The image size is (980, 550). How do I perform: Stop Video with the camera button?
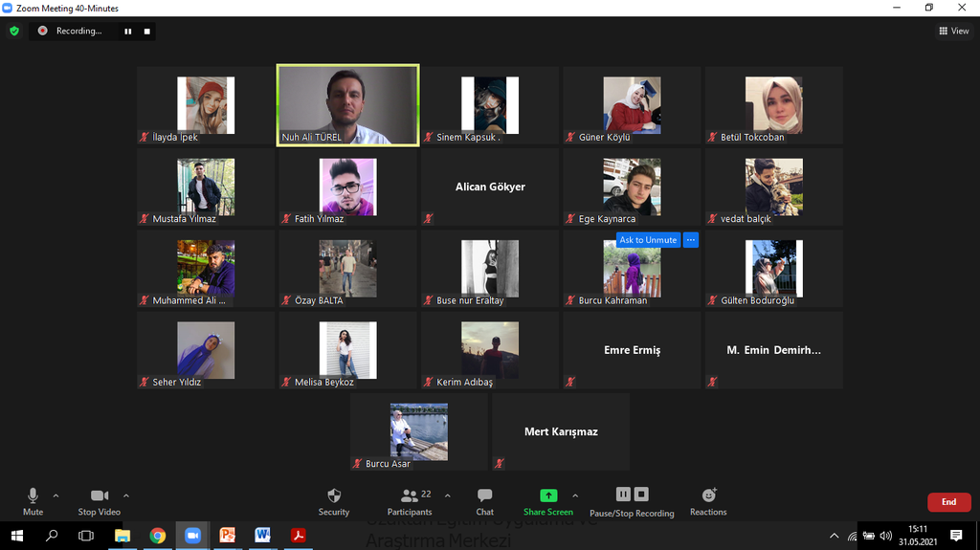click(99, 500)
